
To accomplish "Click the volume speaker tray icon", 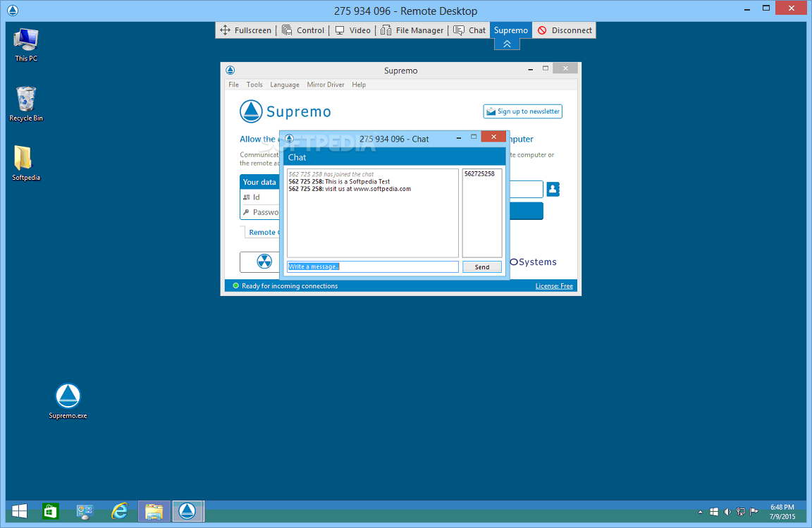I will coord(727,512).
